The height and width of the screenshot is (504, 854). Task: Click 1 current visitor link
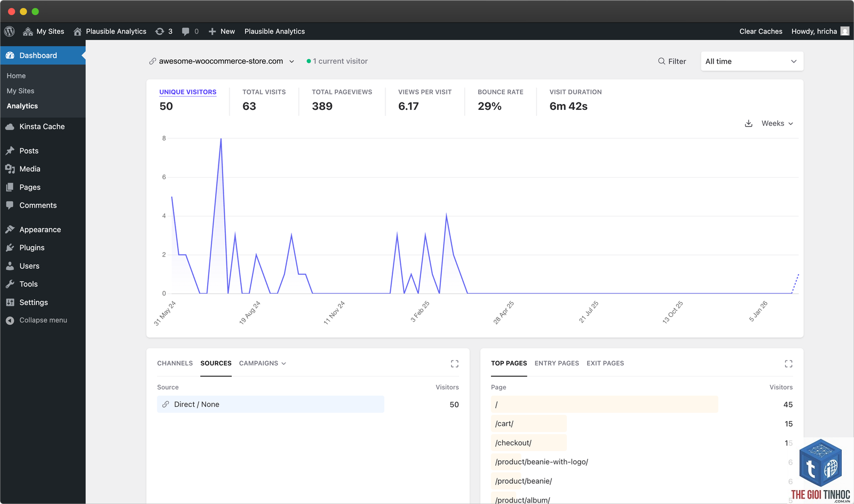tap(337, 61)
